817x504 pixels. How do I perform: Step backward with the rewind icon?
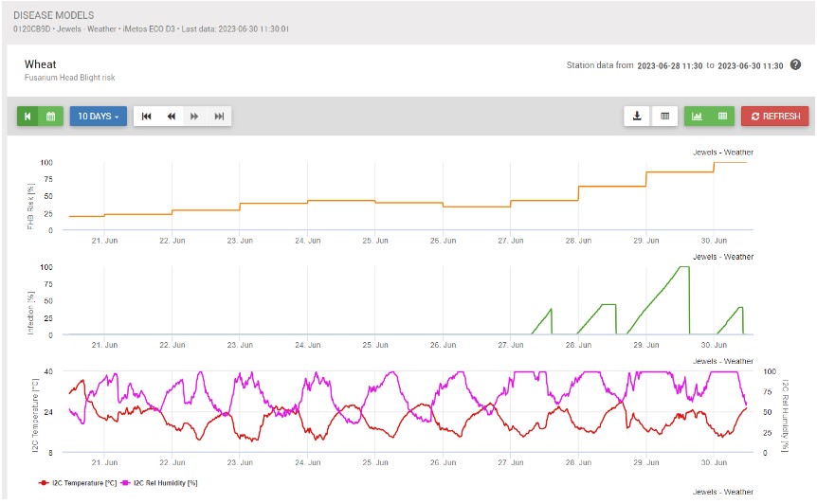click(171, 117)
